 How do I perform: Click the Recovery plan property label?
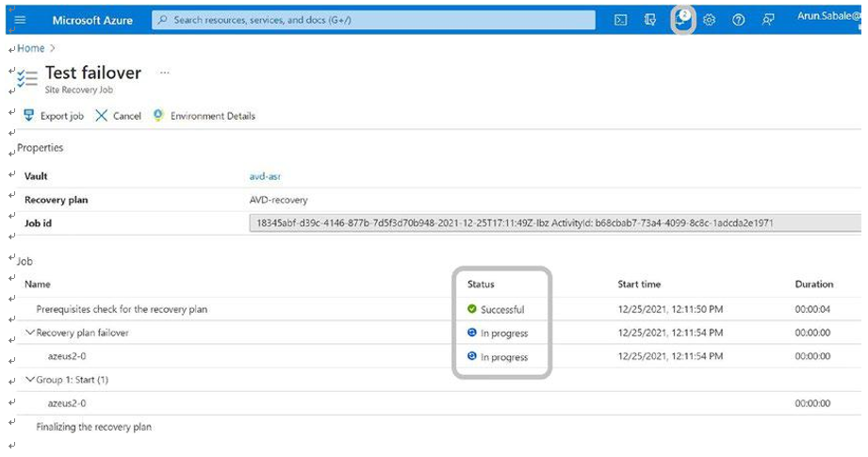[56, 200]
